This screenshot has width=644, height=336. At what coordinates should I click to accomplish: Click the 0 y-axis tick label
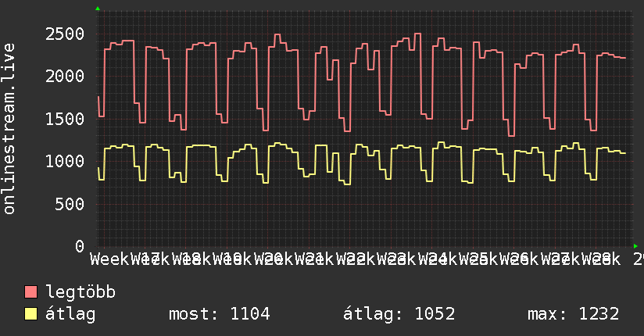point(80,246)
